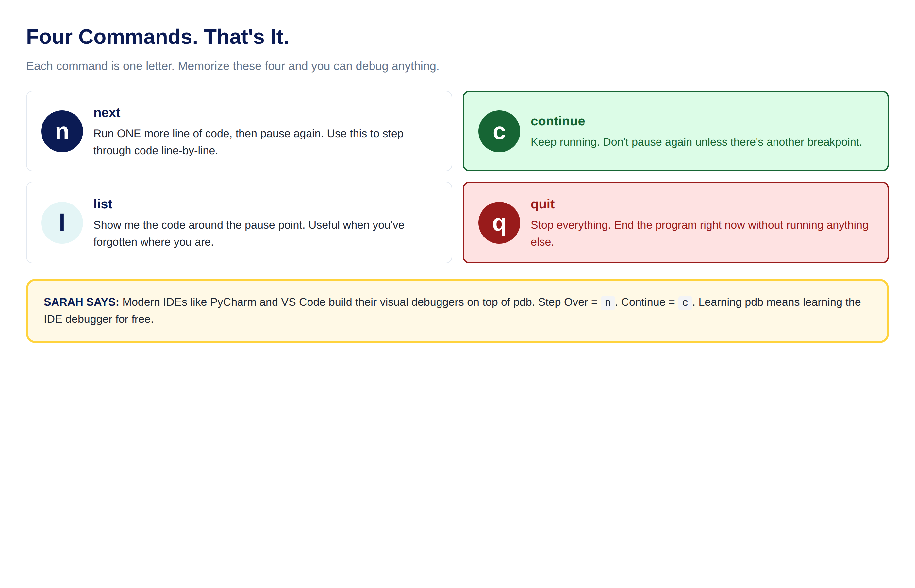Viewport: 915px width, 588px height.
Task: Click the 'Run ONE more line of code' description
Action: pos(248,142)
